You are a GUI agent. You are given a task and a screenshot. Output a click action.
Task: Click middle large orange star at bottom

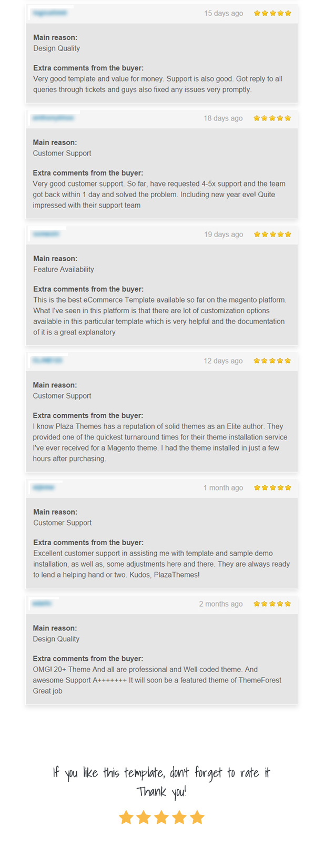point(161,817)
